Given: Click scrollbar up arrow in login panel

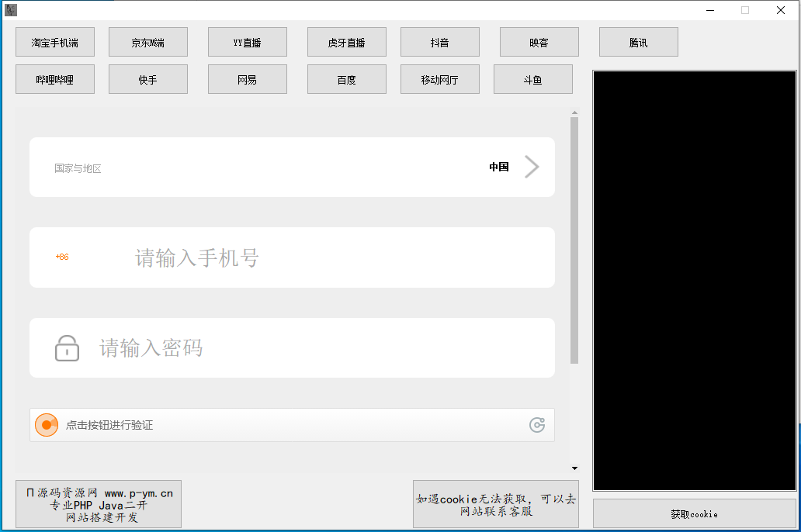Looking at the screenshot, I should pyautogui.click(x=574, y=112).
